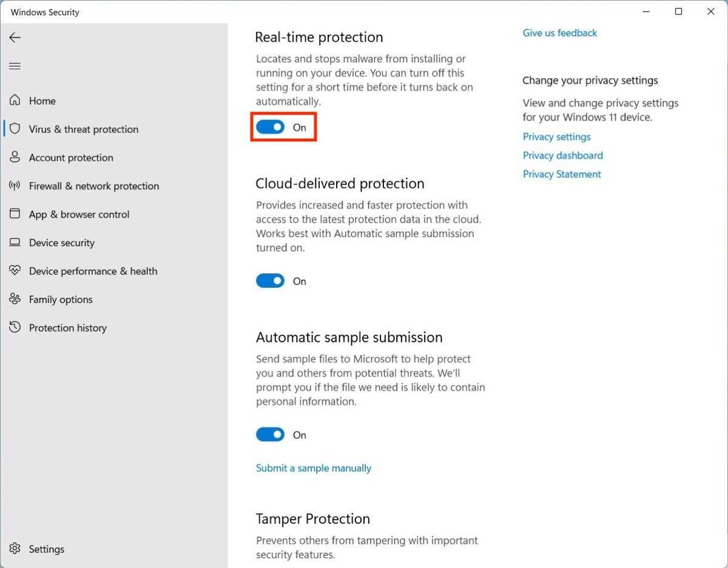Disable the Cloud-delivered protection switch

(271, 281)
